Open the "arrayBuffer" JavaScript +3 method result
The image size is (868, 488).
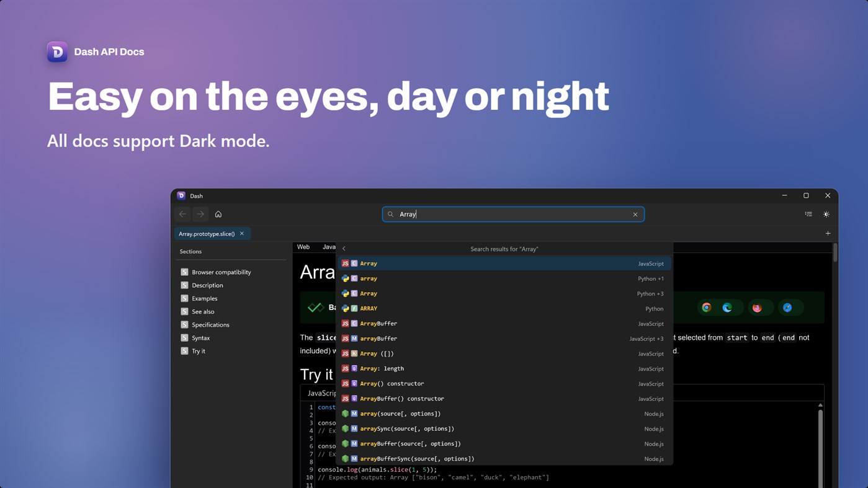[504, 339]
